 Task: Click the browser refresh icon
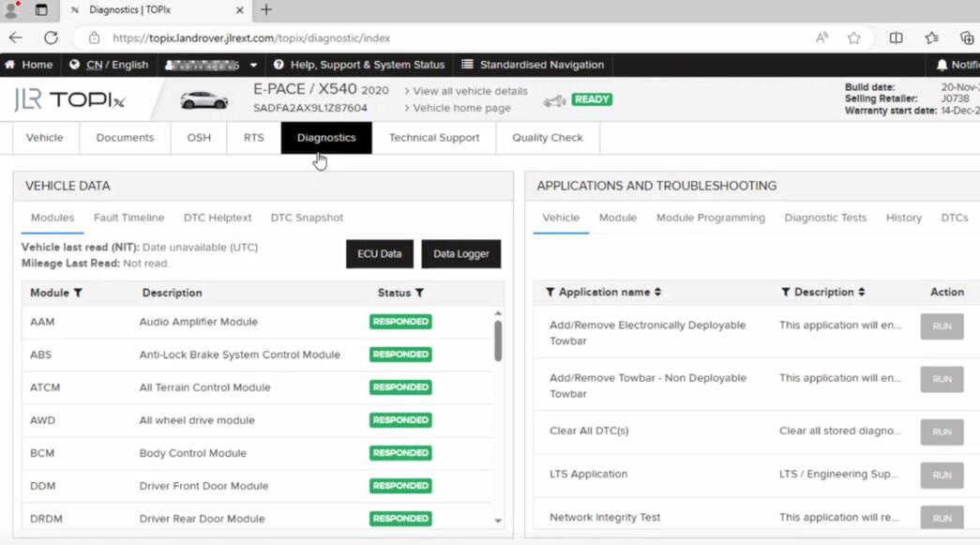pos(51,38)
